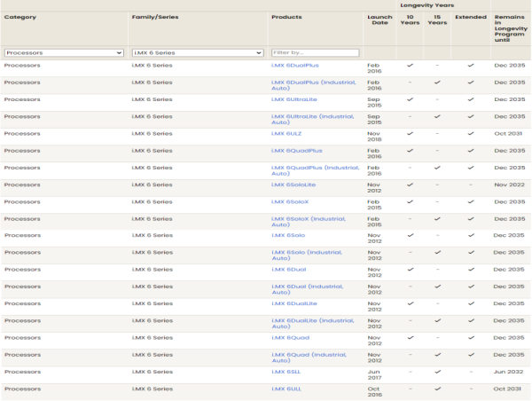The height and width of the screenshot is (401, 532).
Task: Click the Extended checkmark for i.MX 6Quad
Action: (471, 337)
